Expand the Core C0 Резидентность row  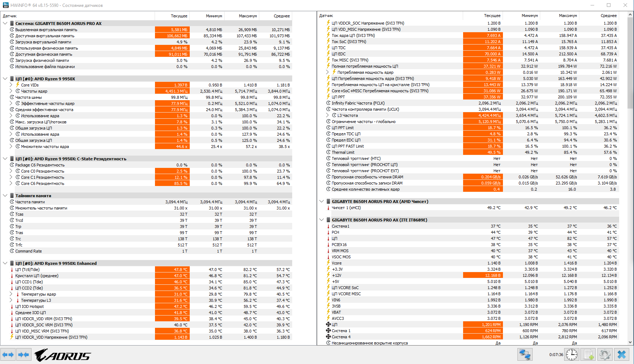11,171
